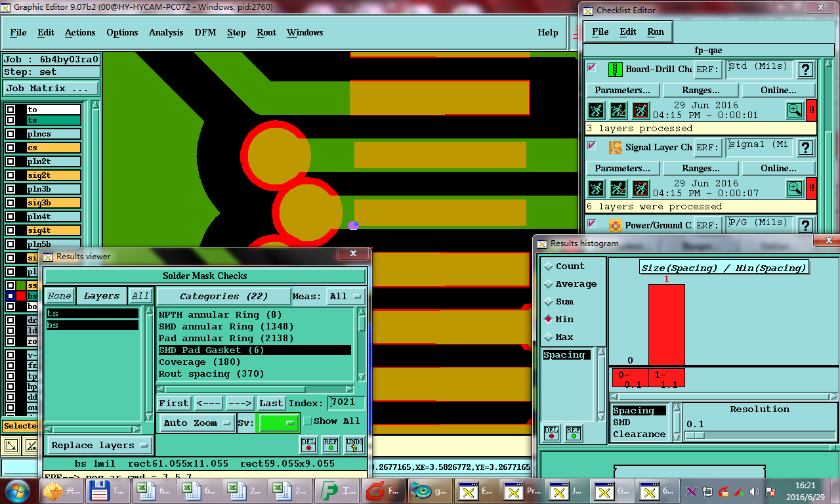Select Count radio option in histogram
The width and height of the screenshot is (840, 504).
549,266
